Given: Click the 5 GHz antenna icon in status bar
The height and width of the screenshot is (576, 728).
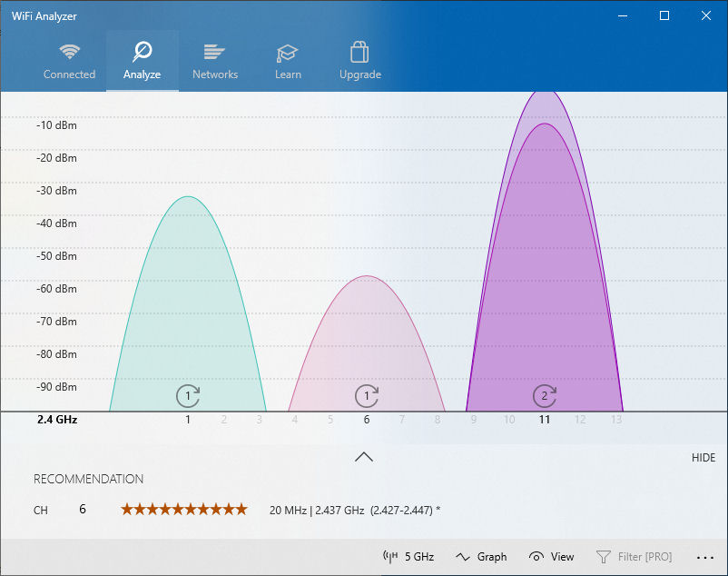Looking at the screenshot, I should click(390, 556).
